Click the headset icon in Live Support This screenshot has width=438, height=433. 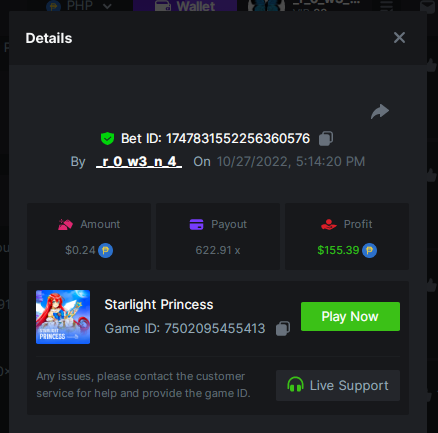[295, 384]
